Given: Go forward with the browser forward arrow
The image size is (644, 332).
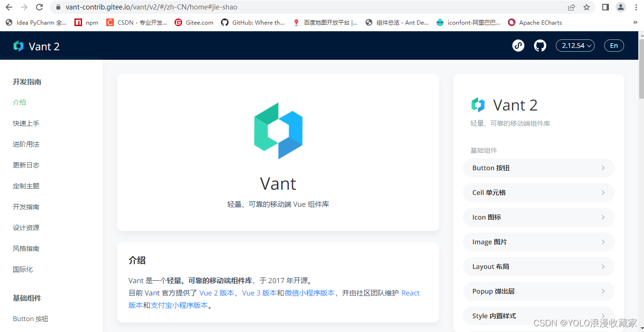Looking at the screenshot, I should point(24,7).
